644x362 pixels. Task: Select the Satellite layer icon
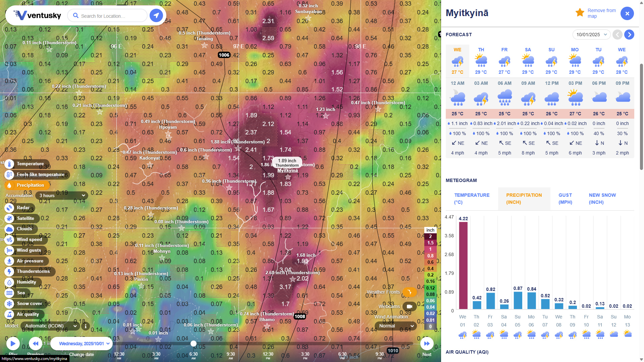point(9,219)
